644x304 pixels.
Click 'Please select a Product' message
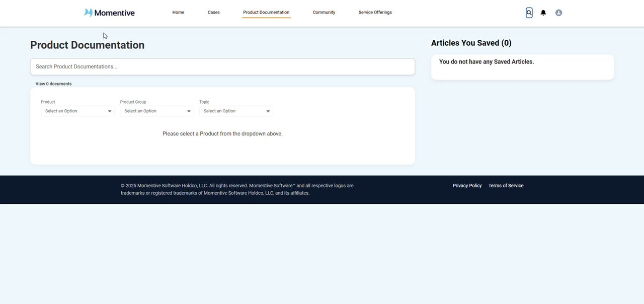(x=222, y=134)
